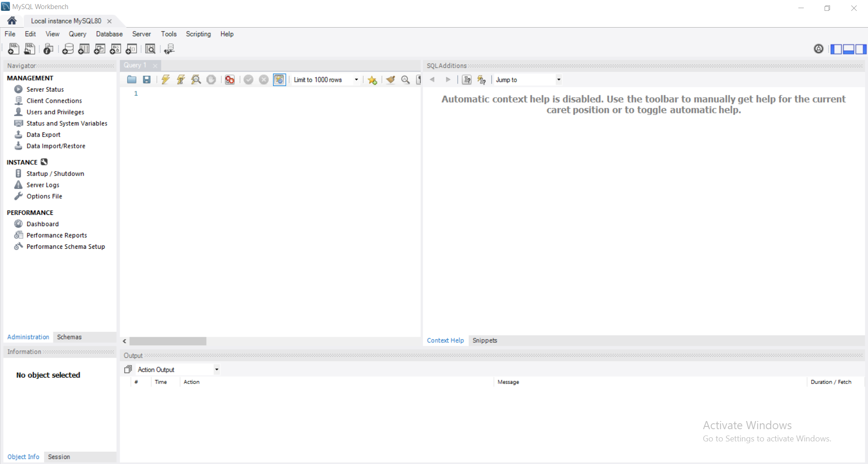Close the Local instance MySQL80 tab

[109, 21]
